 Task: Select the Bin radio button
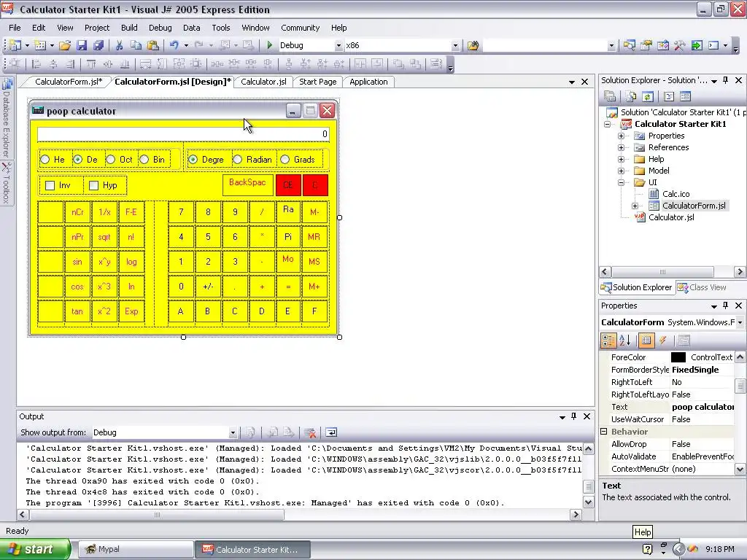tap(144, 160)
